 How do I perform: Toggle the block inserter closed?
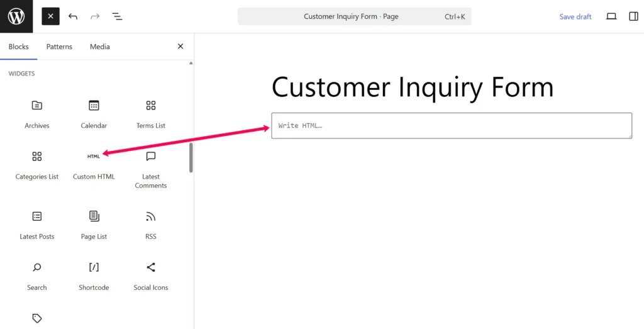pos(50,16)
